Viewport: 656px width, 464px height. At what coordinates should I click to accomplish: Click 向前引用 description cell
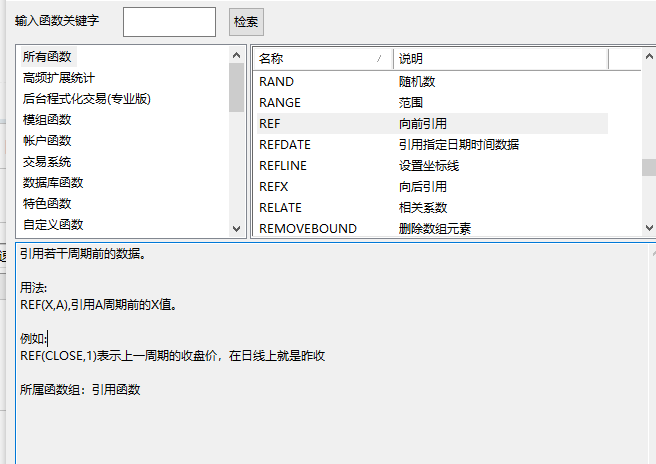click(423, 123)
